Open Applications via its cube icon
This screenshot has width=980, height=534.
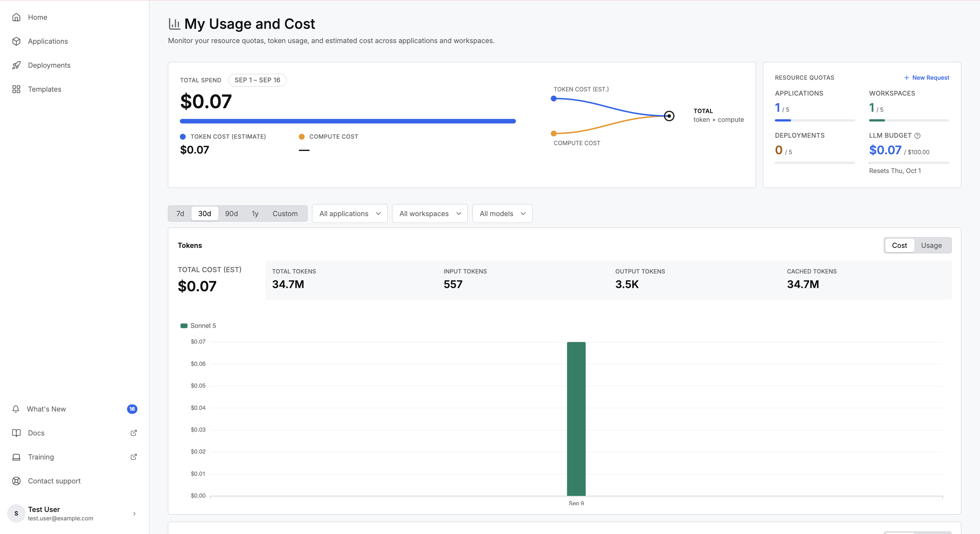[16, 41]
